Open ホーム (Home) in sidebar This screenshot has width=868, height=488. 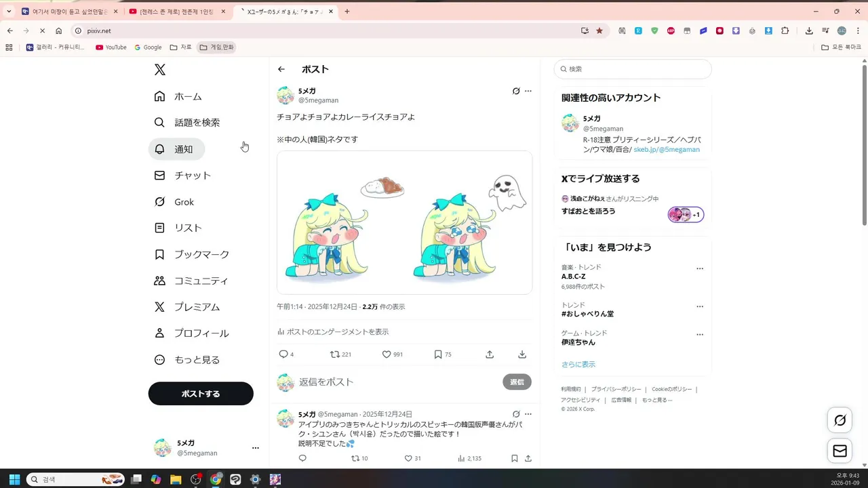(x=178, y=96)
